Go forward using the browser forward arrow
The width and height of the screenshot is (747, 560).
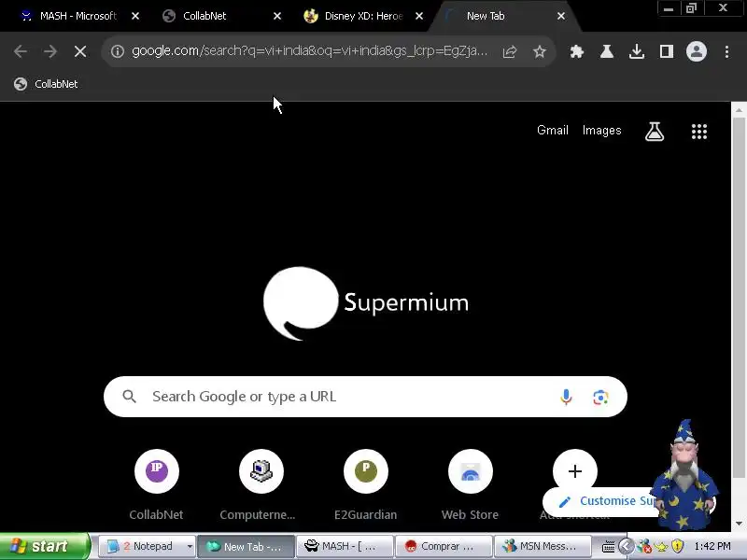click(x=50, y=51)
